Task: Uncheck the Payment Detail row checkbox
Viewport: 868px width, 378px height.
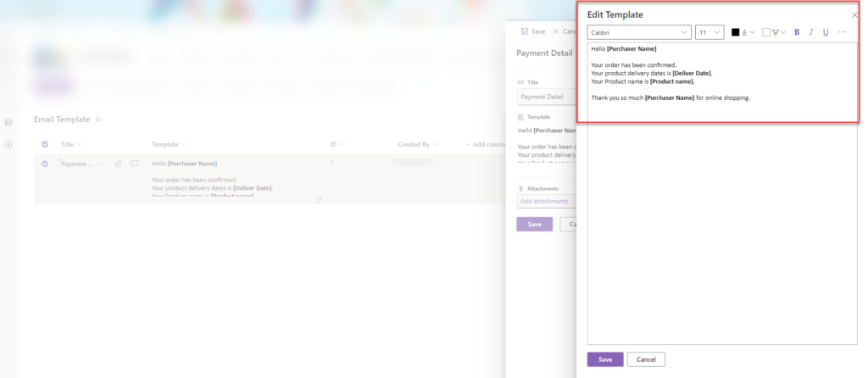Action: click(45, 164)
